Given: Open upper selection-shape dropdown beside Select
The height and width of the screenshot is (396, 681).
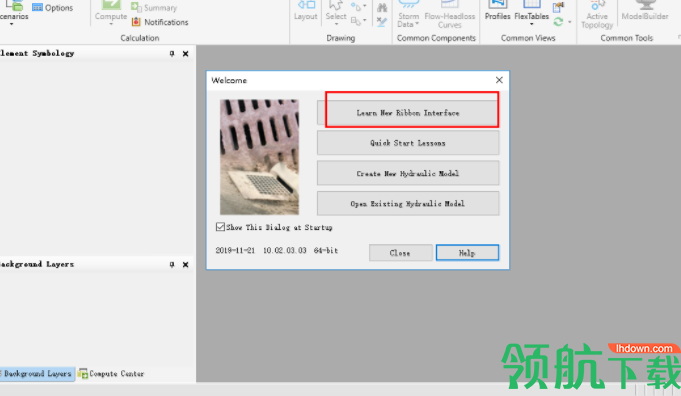Looking at the screenshot, I should coord(365,7).
